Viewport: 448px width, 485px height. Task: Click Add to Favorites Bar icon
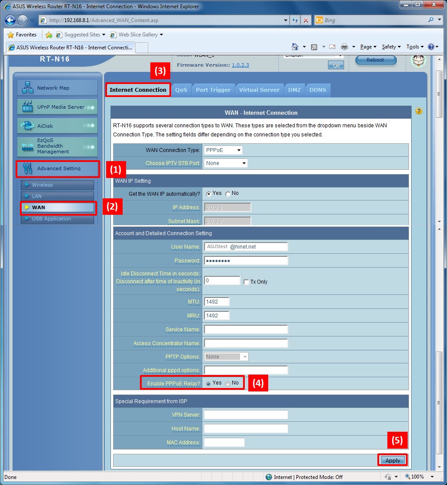point(49,35)
